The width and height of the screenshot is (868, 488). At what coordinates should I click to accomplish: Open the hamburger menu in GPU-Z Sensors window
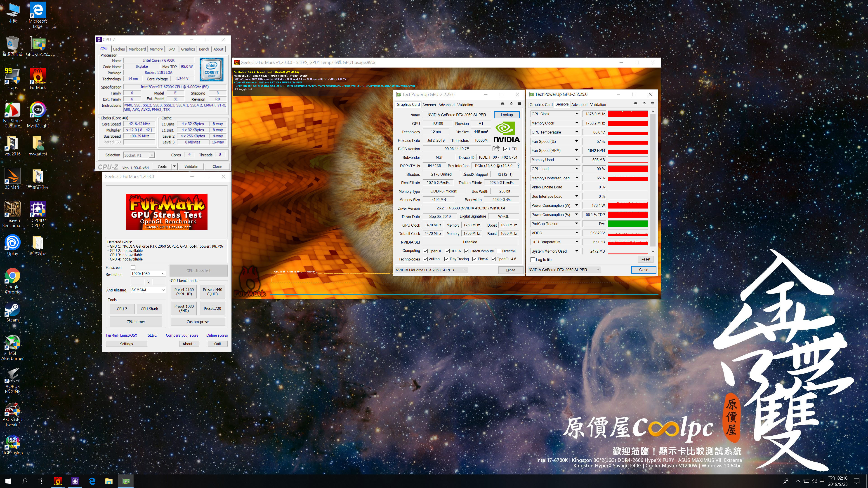[x=653, y=103]
